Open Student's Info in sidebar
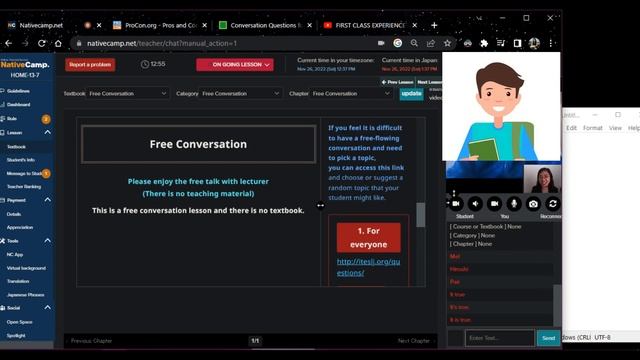Image resolution: width=640 pixels, height=360 pixels. tap(21, 160)
